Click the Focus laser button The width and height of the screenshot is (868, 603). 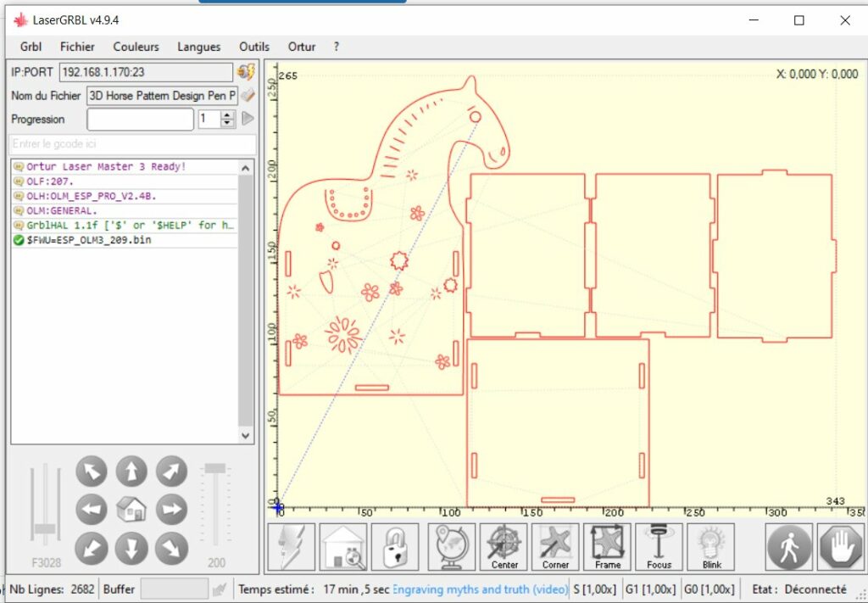(659, 547)
